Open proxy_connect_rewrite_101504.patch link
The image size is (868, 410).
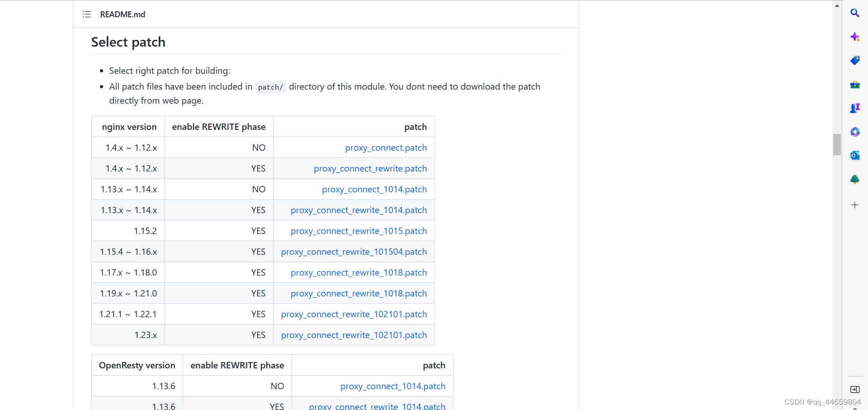(x=354, y=252)
